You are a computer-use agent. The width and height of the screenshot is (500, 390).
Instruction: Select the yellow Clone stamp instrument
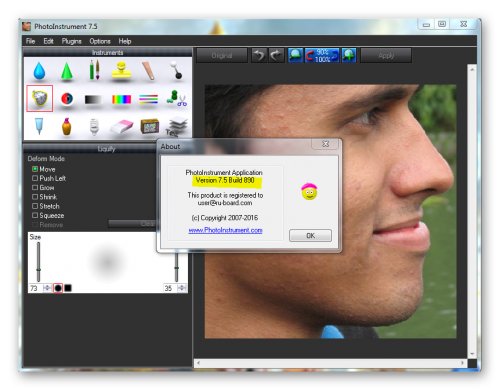tap(121, 71)
